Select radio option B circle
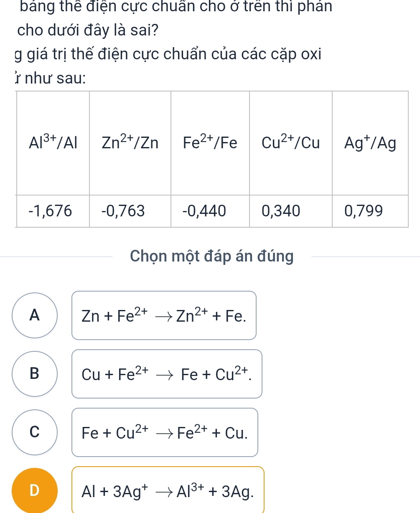This screenshot has height=513, width=420. (x=35, y=374)
